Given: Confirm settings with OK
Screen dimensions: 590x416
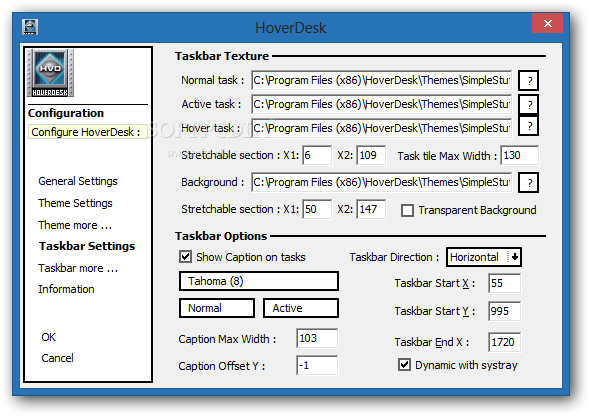Looking at the screenshot, I should 49,337.
